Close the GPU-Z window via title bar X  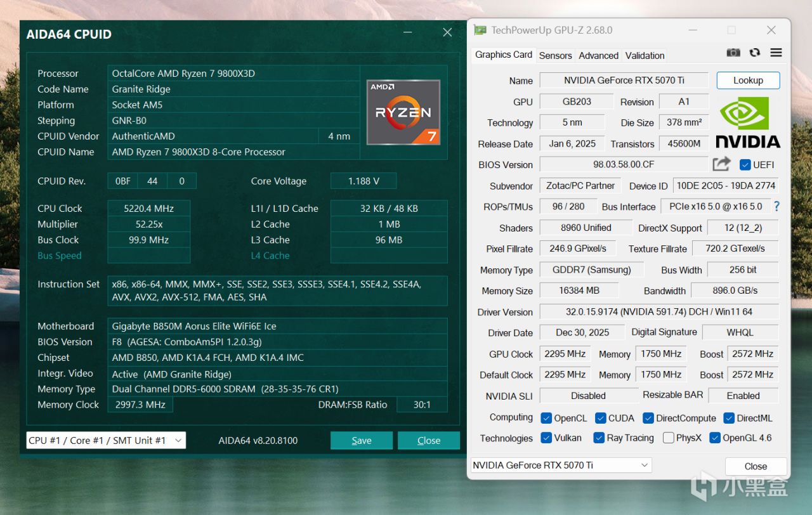(771, 30)
